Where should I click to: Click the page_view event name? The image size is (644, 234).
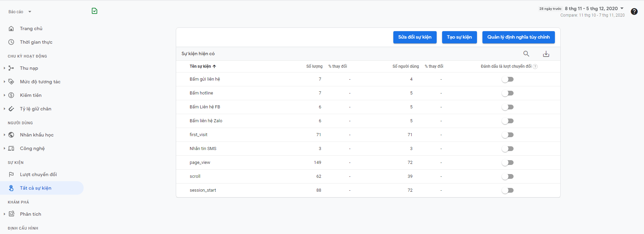(x=200, y=163)
